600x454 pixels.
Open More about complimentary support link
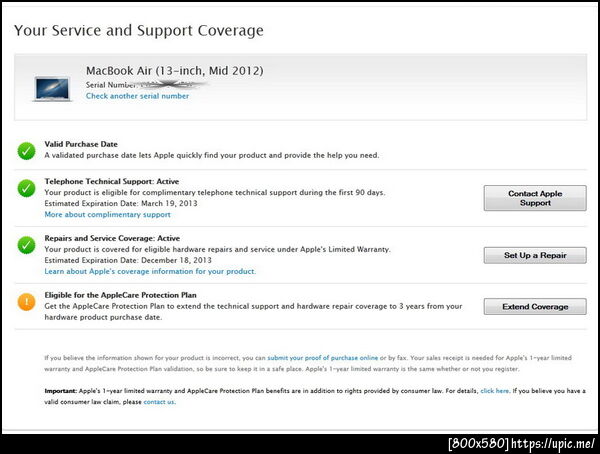click(108, 215)
